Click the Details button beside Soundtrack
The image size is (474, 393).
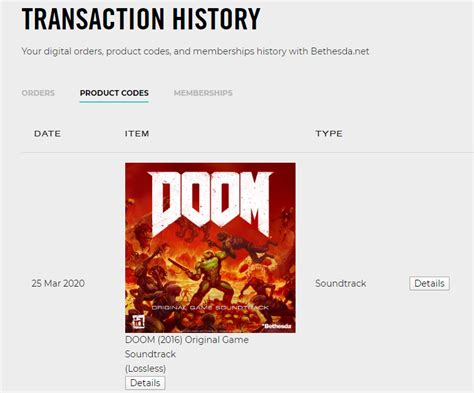point(429,283)
